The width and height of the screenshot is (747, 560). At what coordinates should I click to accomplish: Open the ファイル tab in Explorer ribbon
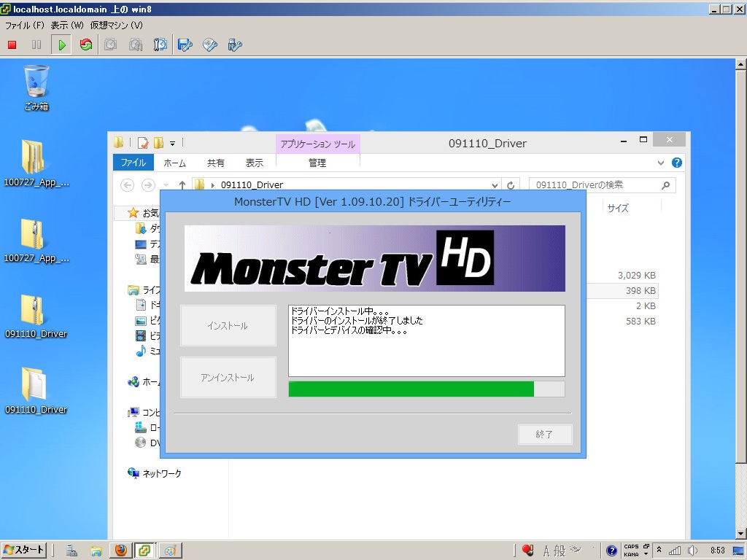pos(133,163)
